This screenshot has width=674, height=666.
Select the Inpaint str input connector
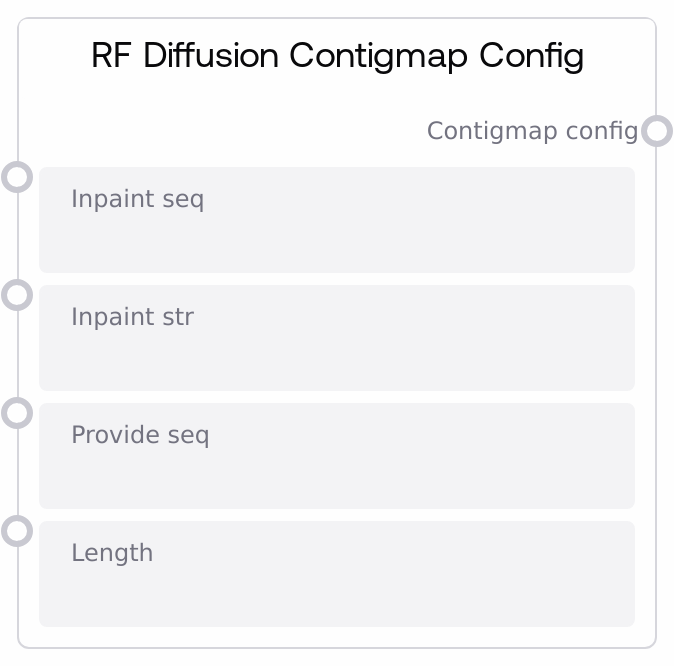[x=17, y=295]
